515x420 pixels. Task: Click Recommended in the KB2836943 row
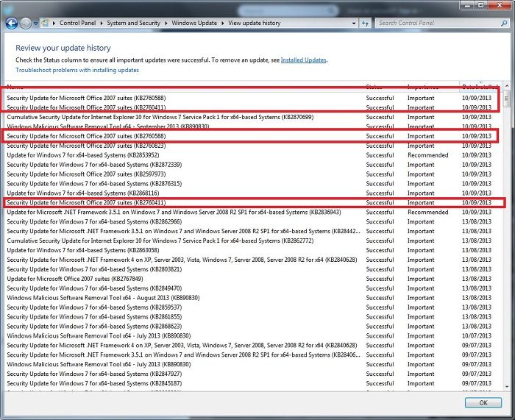427,212
